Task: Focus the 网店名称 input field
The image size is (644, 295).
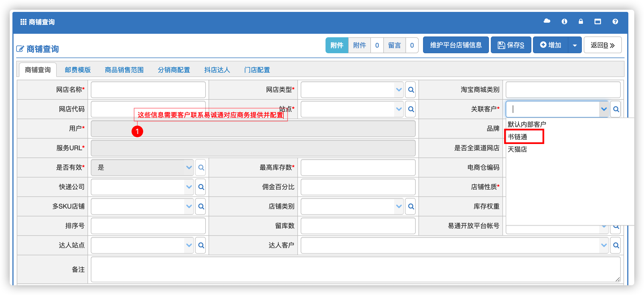Action: pos(148,90)
